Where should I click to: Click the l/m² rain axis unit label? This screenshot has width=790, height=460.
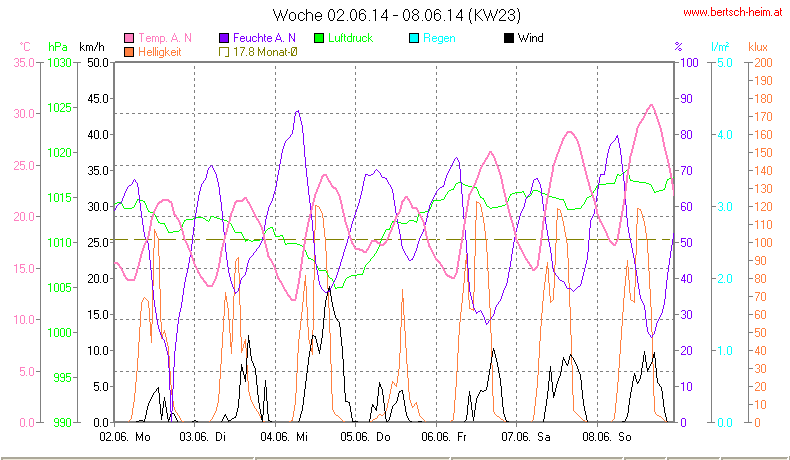(720, 47)
